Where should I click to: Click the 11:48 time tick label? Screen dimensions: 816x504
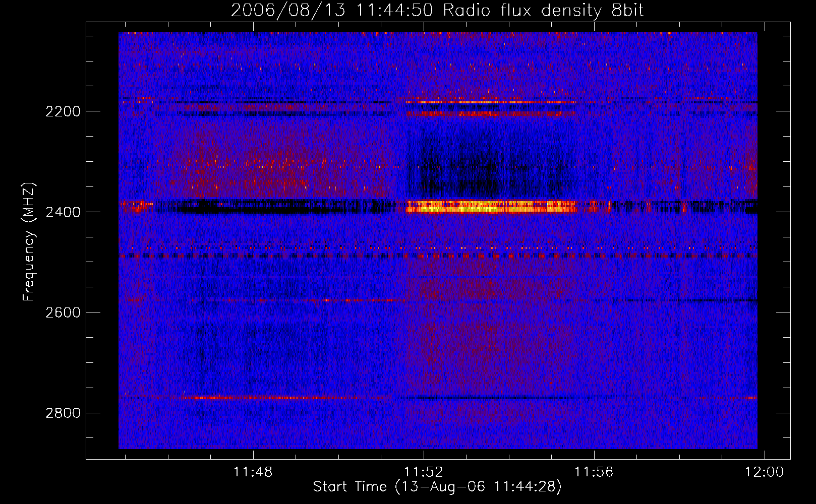pos(253,472)
